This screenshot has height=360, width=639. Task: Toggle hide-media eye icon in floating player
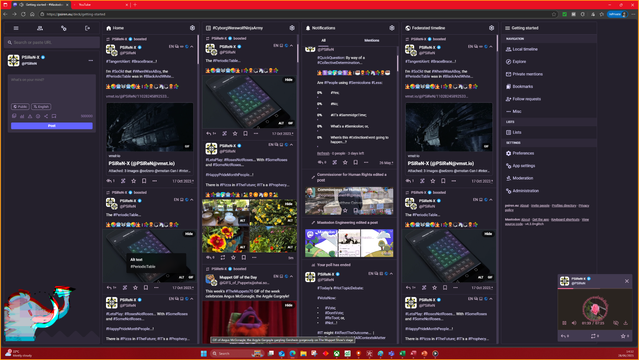click(x=616, y=323)
